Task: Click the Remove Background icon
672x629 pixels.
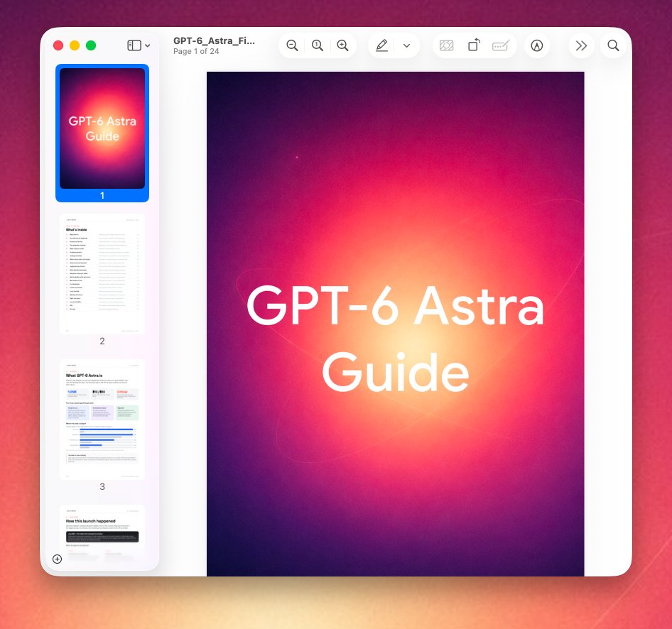Action: pyautogui.click(x=447, y=45)
